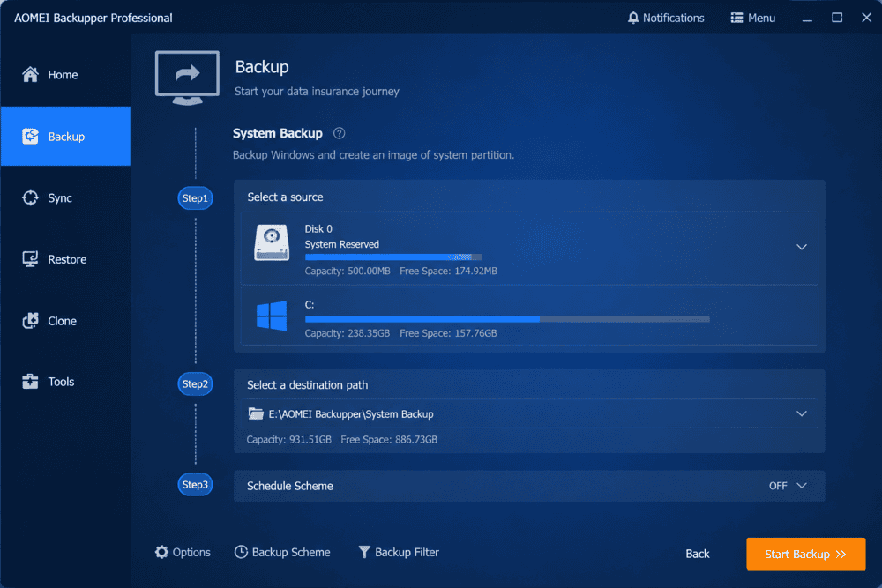The height and width of the screenshot is (588, 882).
Task: Click the Step2 marker
Action: [x=195, y=384]
